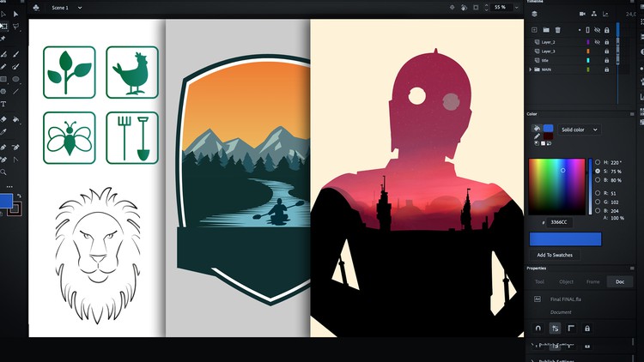Click the Delete layer trash icon

coord(558,30)
